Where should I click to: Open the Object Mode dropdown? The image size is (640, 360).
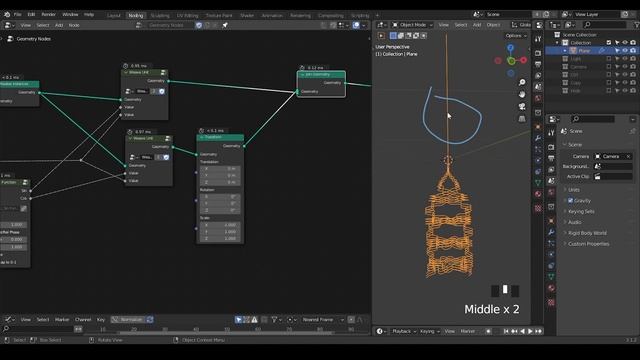412,25
